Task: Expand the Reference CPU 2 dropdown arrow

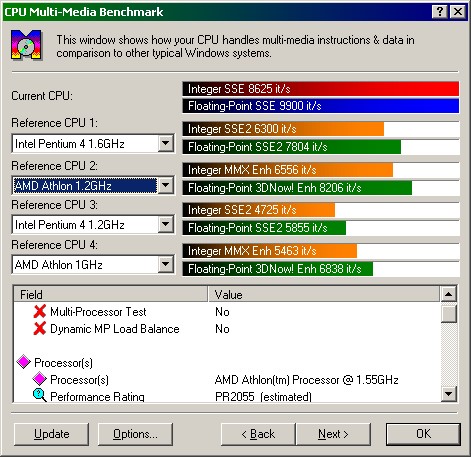Action: [166, 185]
